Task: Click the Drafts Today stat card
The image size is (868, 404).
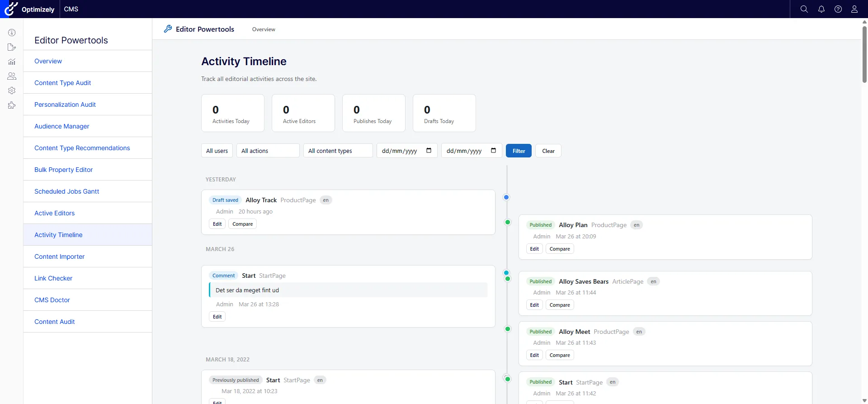Action: [444, 113]
